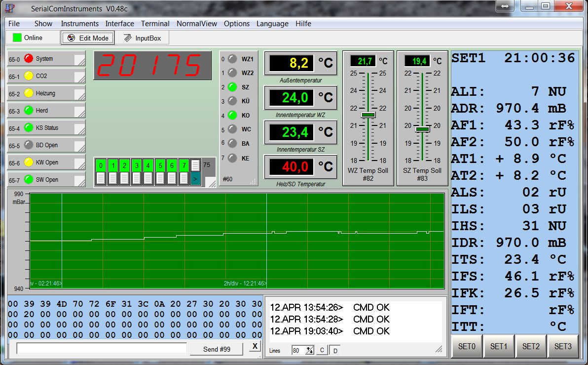Click the Lines value field
Viewport: 588px width, 365px height.
click(x=298, y=350)
